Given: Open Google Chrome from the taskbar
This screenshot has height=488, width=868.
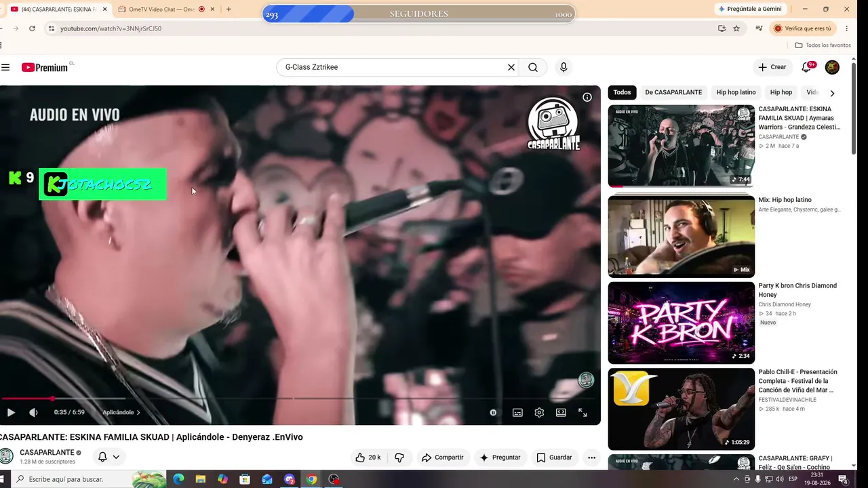Looking at the screenshot, I should point(311,479).
